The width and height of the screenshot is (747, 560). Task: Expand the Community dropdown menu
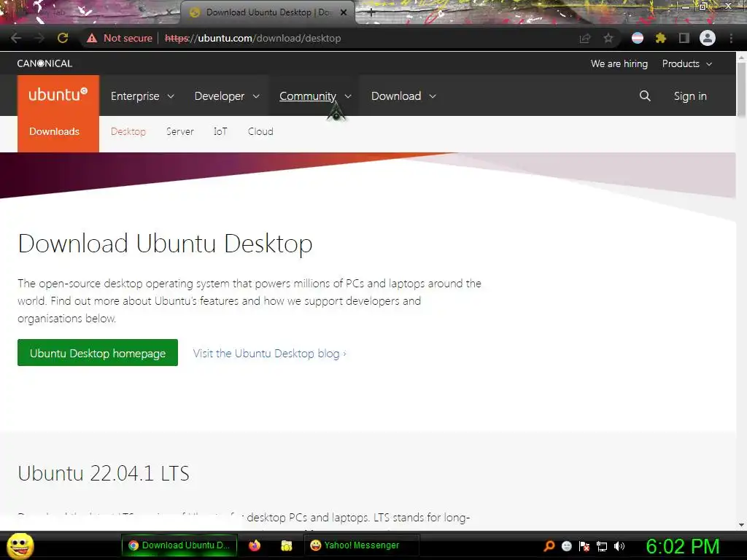pyautogui.click(x=315, y=96)
